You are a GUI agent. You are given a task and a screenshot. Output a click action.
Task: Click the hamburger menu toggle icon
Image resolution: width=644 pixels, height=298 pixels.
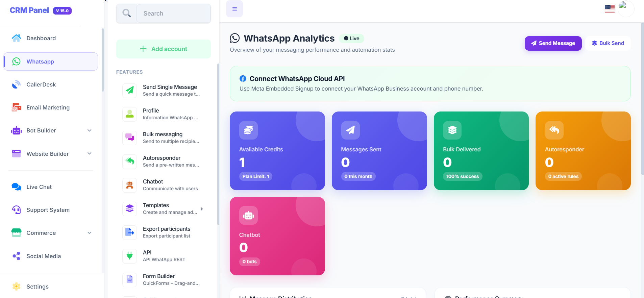(x=234, y=9)
